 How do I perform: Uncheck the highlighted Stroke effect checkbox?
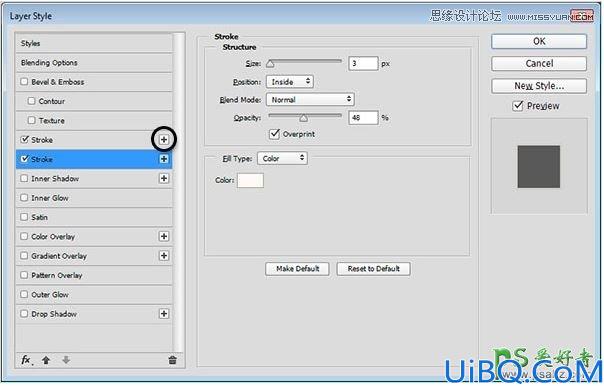(x=25, y=158)
